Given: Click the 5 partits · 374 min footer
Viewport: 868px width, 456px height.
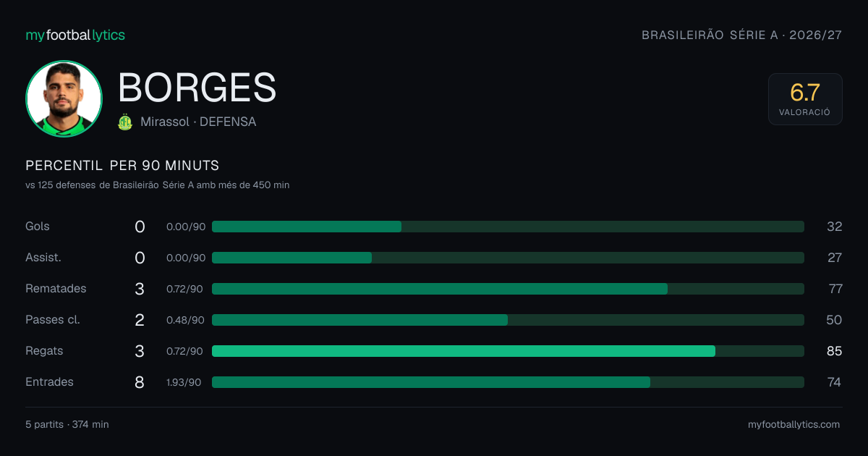Looking at the screenshot, I should pyautogui.click(x=67, y=425).
